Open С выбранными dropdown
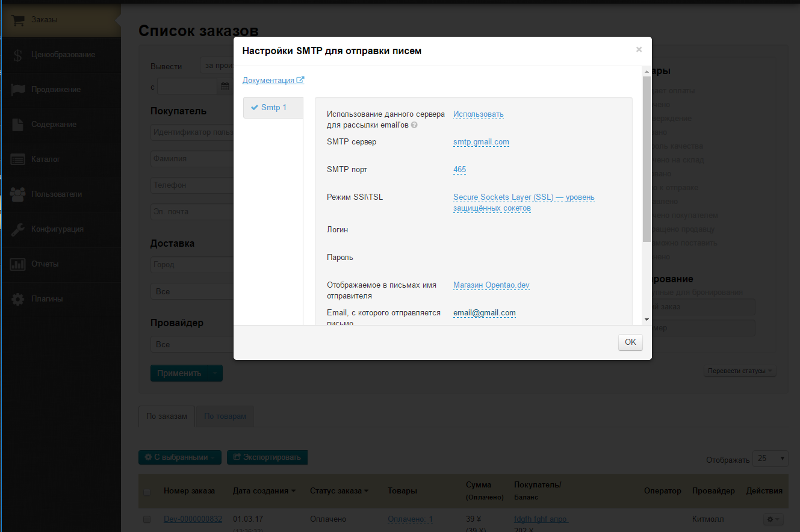800x532 pixels. pos(180,457)
